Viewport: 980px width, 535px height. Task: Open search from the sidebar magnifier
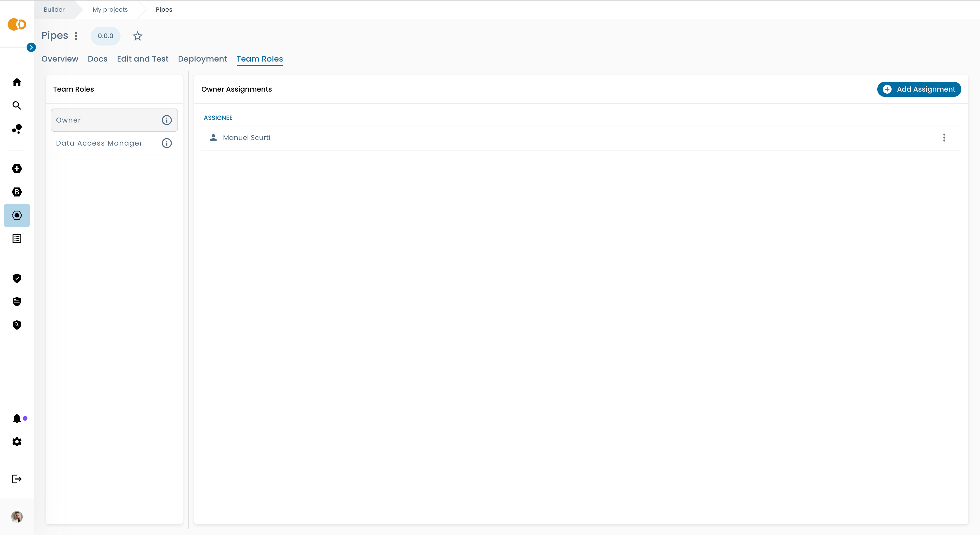pyautogui.click(x=17, y=105)
